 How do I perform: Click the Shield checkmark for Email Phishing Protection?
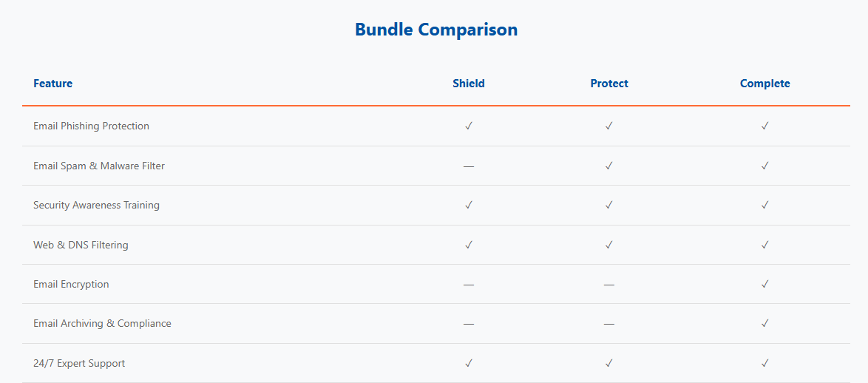pos(469,126)
